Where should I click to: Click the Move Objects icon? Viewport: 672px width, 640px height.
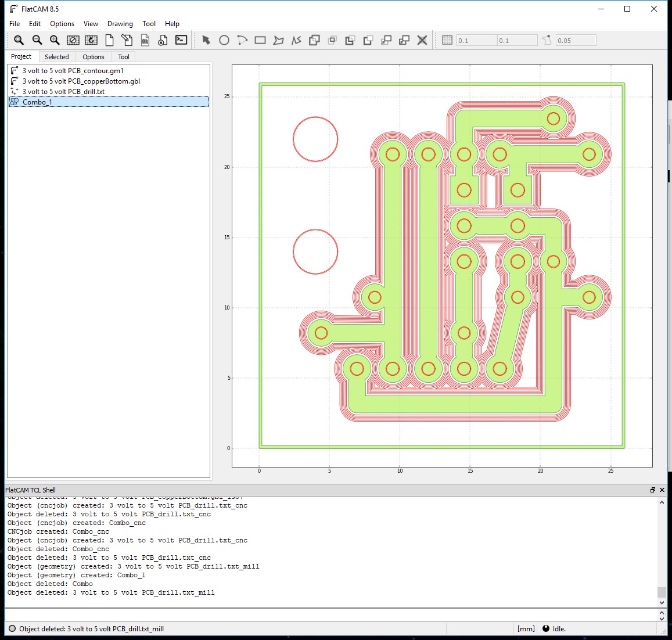(x=386, y=40)
